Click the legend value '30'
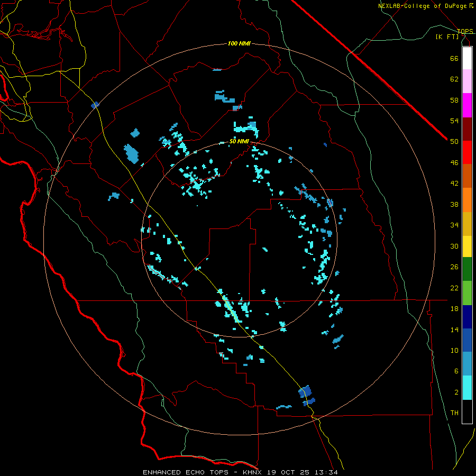 [x=454, y=246]
